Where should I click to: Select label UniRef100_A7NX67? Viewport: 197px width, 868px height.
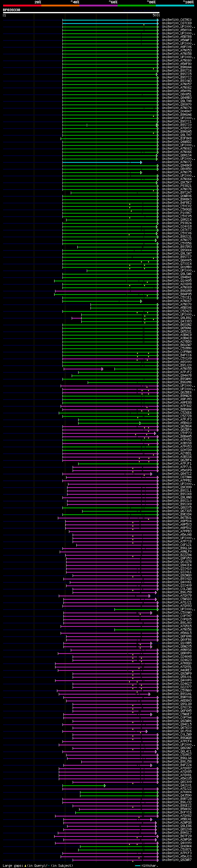tap(177, 301)
